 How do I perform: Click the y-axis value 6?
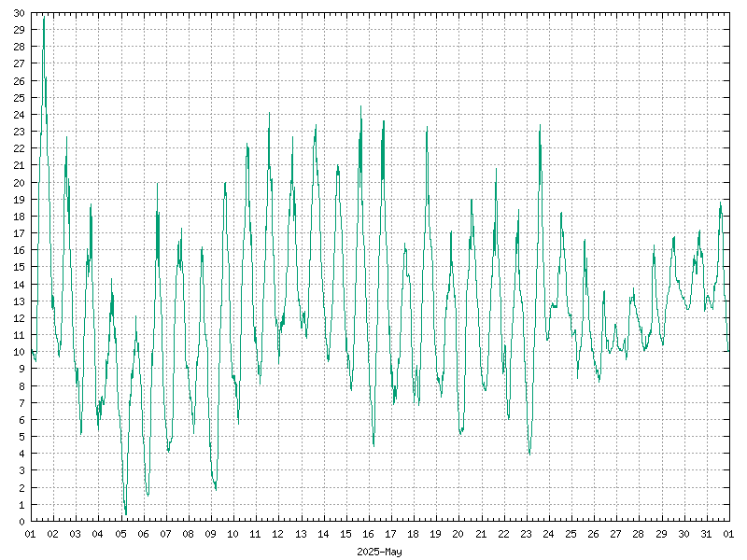(x=21, y=419)
